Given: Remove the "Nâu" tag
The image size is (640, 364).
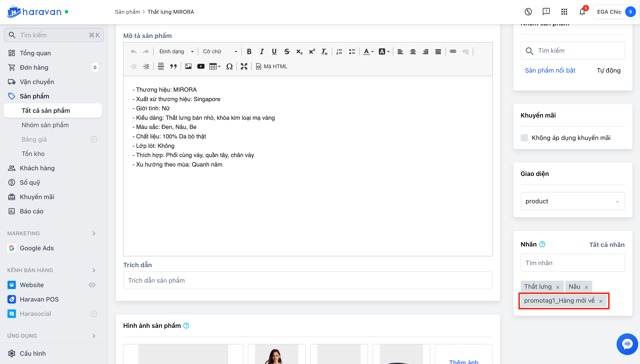Looking at the screenshot, I should tap(586, 287).
